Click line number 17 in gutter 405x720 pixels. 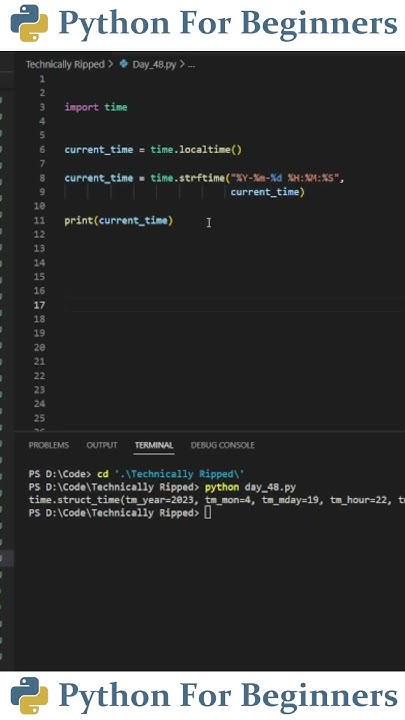tap(39, 305)
